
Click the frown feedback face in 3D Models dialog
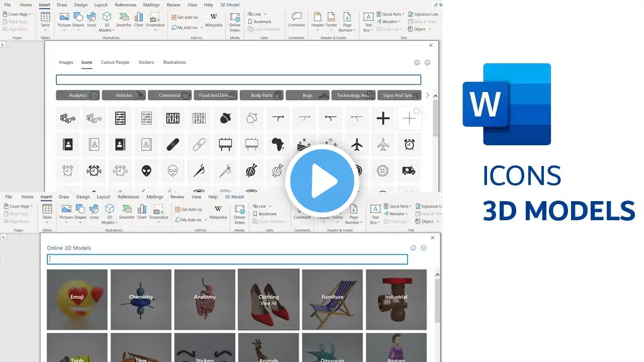(x=424, y=248)
